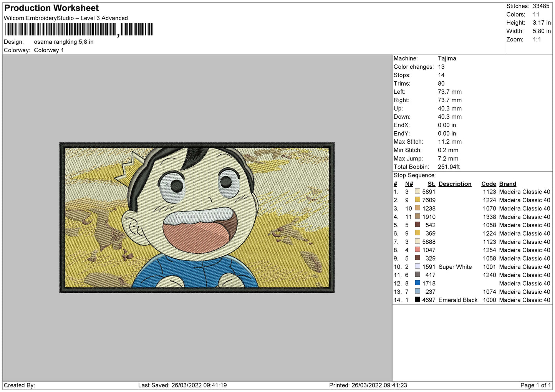The image size is (555, 392).
Task: Select the light blue swatch beside 237 stitches
Action: click(417, 291)
